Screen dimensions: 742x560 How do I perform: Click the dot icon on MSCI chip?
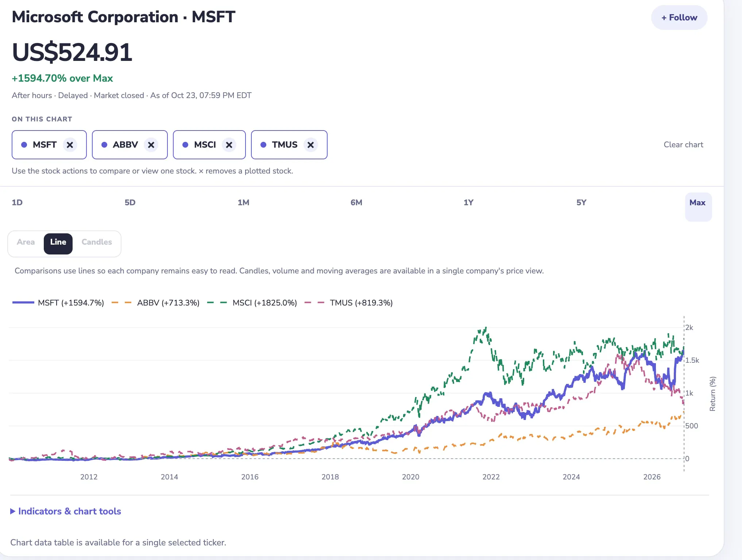[185, 145]
